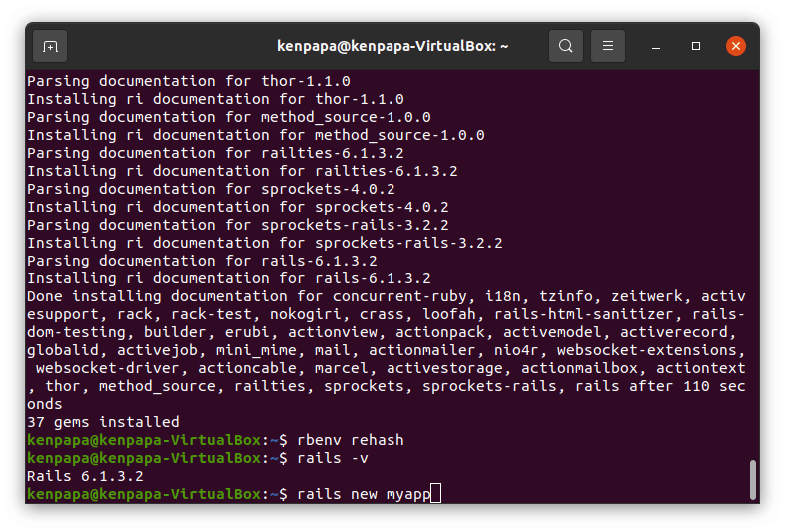Click the "Rails 6.1.3.2" output line
The image size is (785, 532).
click(85, 476)
